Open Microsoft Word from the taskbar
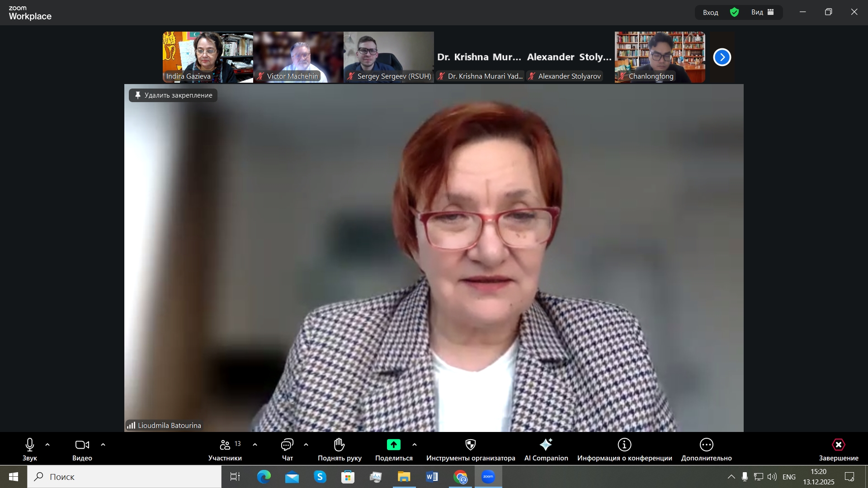This screenshot has height=488, width=868. [x=432, y=477]
